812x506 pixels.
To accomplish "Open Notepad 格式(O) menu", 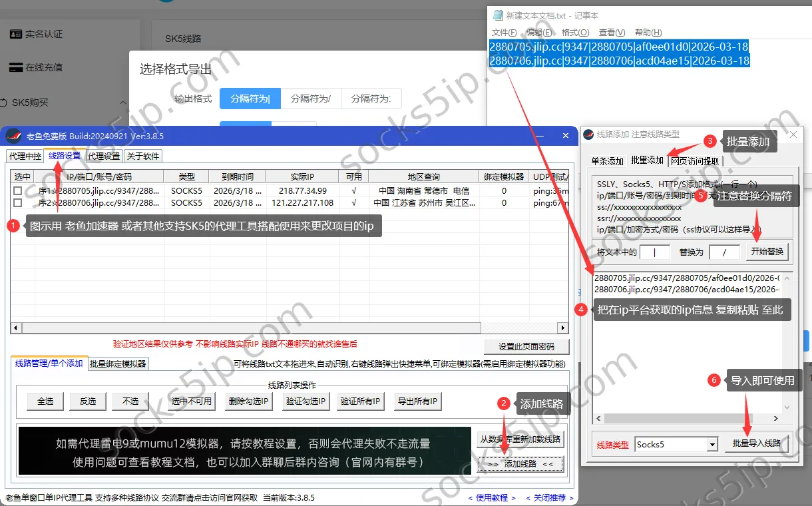I will (575, 32).
